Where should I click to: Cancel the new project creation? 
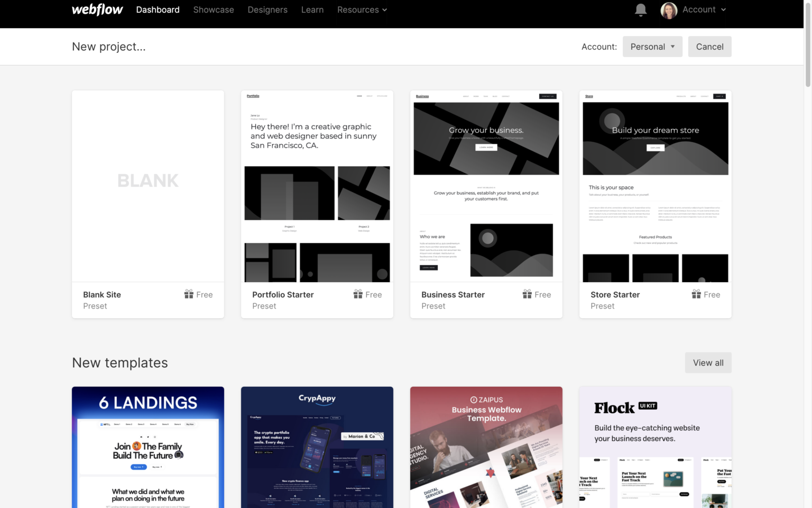[x=709, y=47]
